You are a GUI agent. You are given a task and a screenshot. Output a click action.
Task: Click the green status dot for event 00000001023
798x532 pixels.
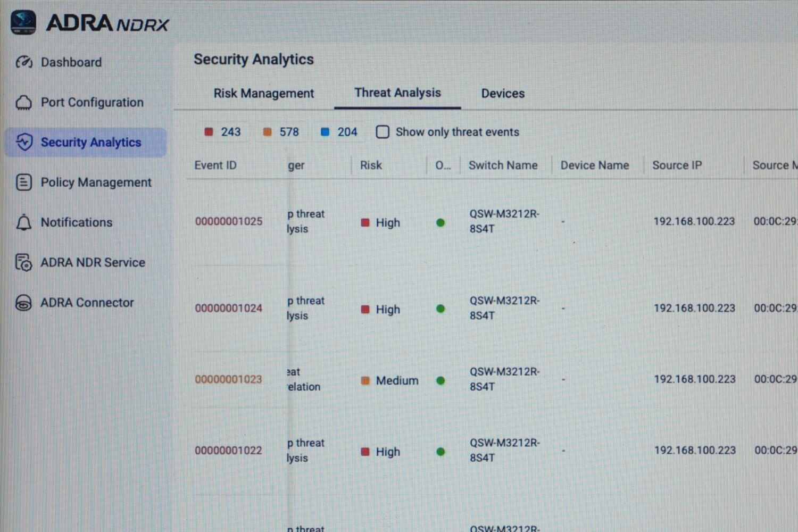tap(440, 380)
